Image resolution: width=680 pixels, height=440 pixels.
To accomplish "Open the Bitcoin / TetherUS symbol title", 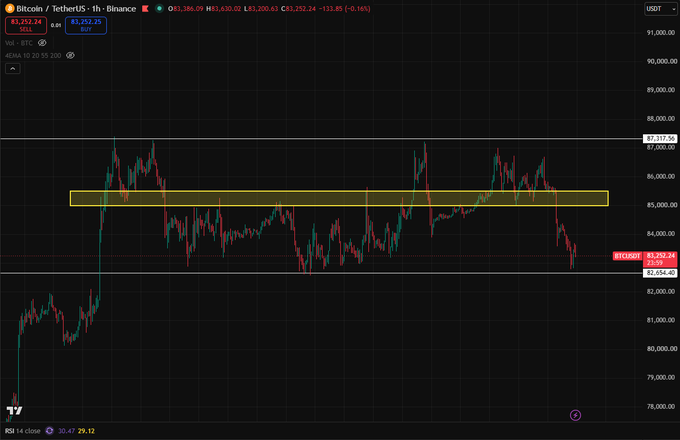I will pyautogui.click(x=76, y=8).
